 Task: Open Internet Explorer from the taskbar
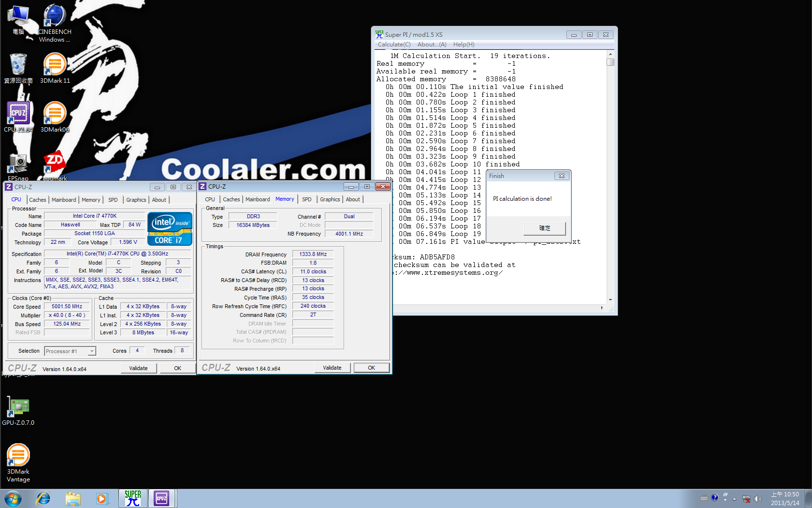click(43, 498)
